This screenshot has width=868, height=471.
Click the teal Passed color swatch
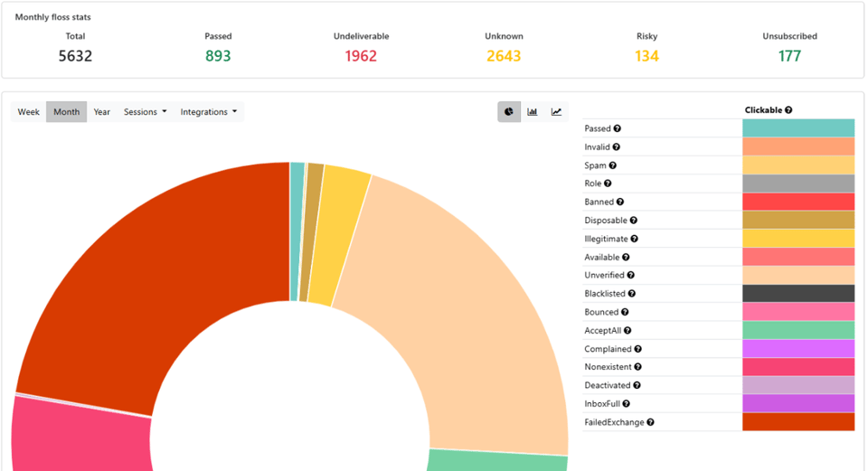(798, 127)
